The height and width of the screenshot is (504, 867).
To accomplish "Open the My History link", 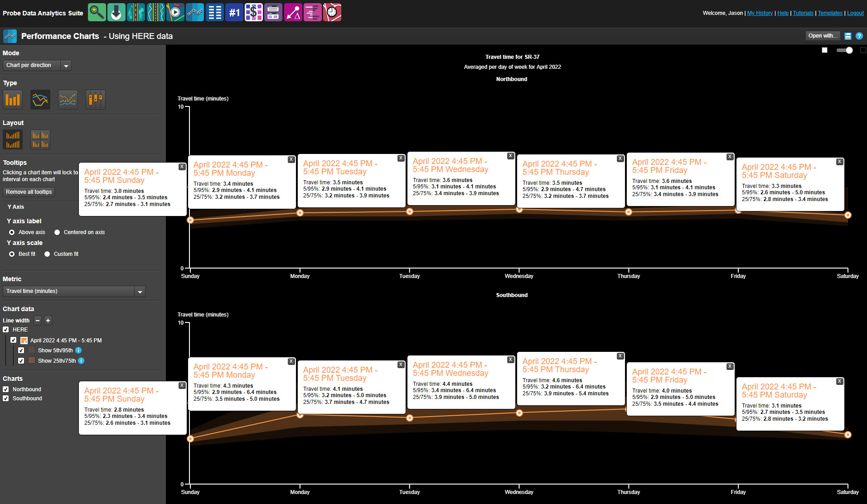I will coord(760,13).
